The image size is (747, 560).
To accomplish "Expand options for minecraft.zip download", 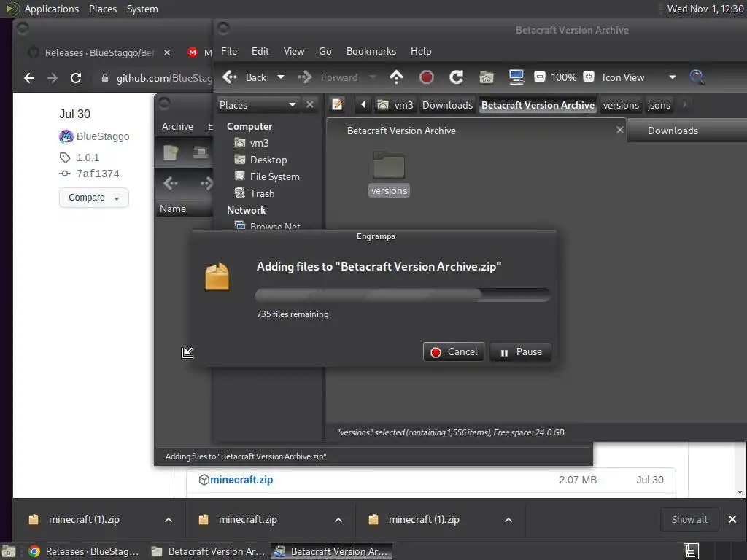I will [x=338, y=519].
